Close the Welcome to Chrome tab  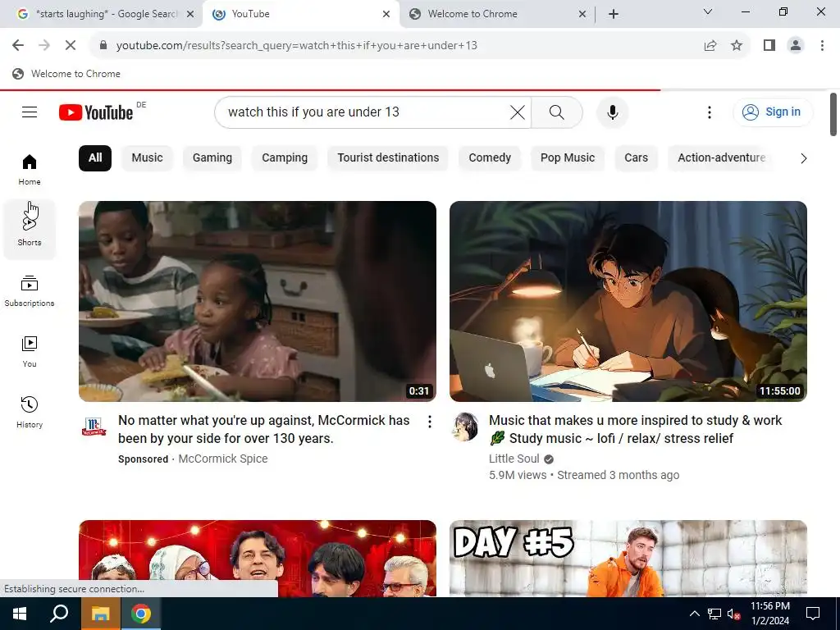coord(582,14)
